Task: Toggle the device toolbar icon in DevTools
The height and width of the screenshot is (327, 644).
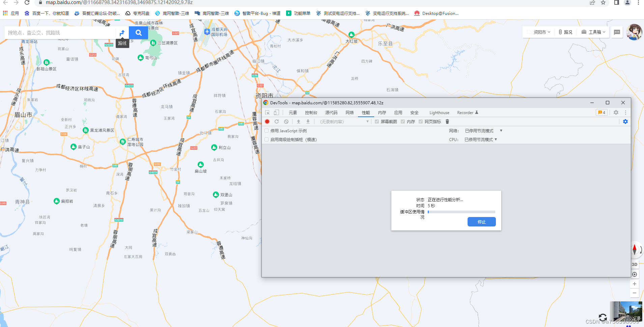Action: tap(276, 112)
